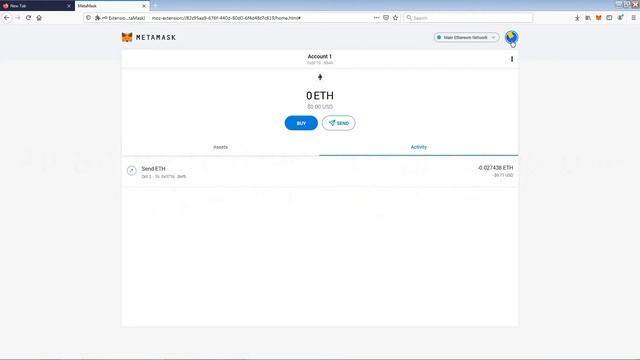The height and width of the screenshot is (360, 640).
Task: Toggle the sidebar toolbar icon
Action: 609,18
